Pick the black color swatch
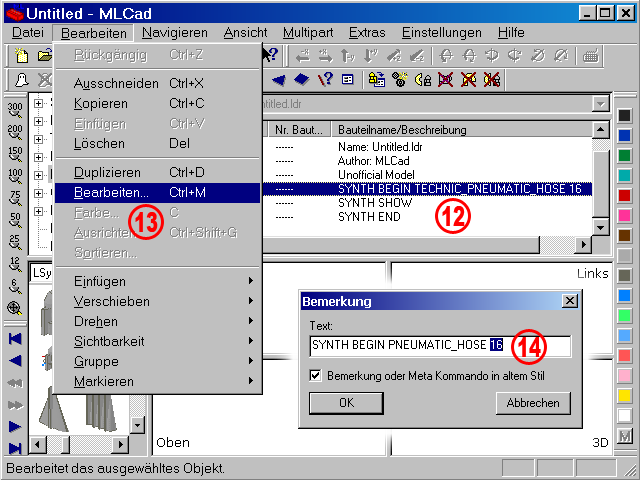This screenshot has width=640, height=480. (624, 116)
